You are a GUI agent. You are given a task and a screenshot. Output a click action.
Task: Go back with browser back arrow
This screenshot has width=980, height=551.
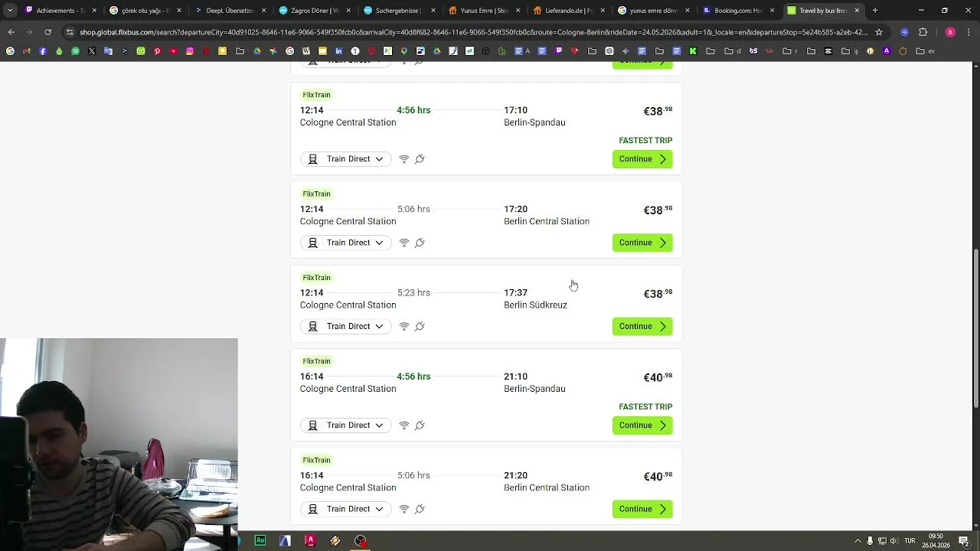tap(11, 32)
